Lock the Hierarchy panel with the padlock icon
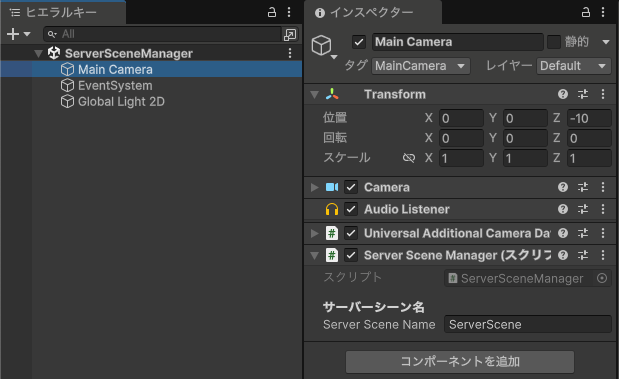619x379 pixels. [x=272, y=12]
